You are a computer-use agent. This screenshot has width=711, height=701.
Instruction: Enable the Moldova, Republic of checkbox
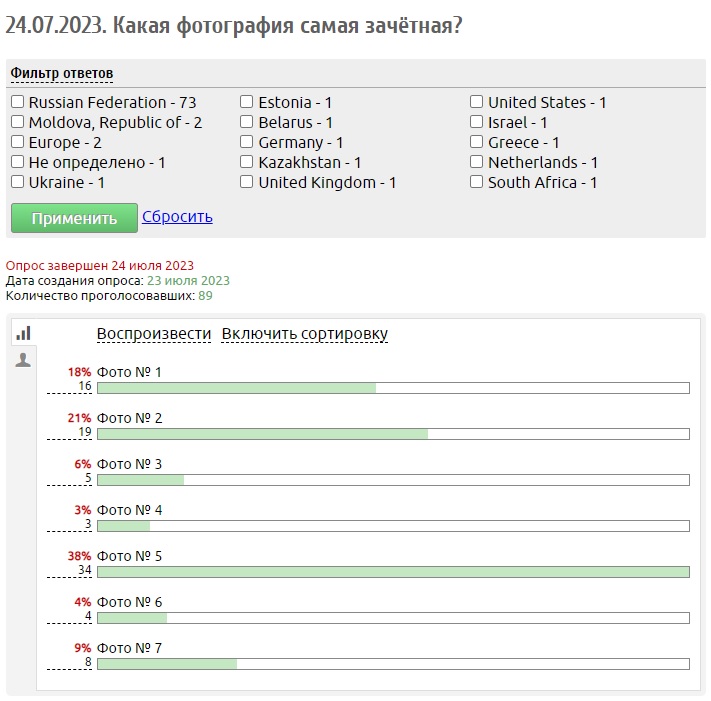tap(18, 122)
